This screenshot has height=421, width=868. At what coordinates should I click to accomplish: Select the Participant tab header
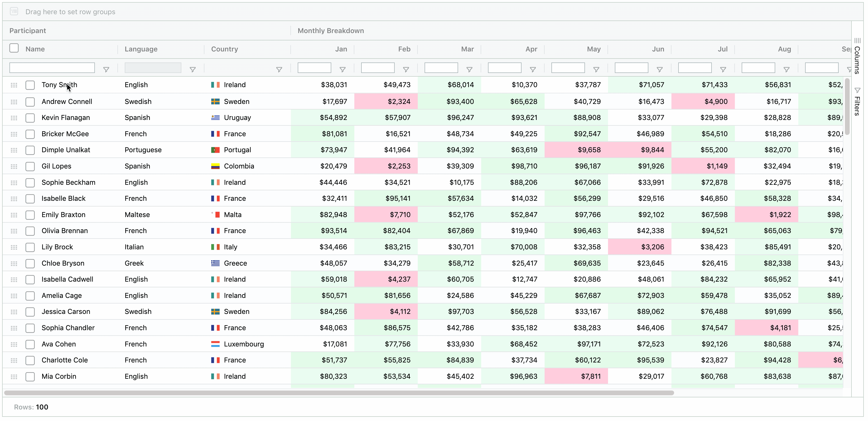point(28,30)
